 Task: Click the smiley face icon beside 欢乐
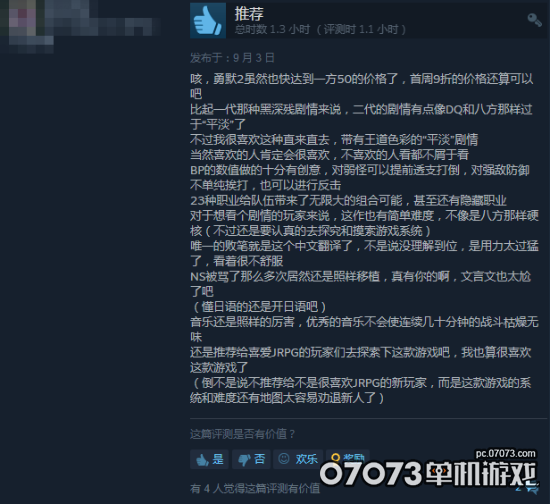(284, 458)
